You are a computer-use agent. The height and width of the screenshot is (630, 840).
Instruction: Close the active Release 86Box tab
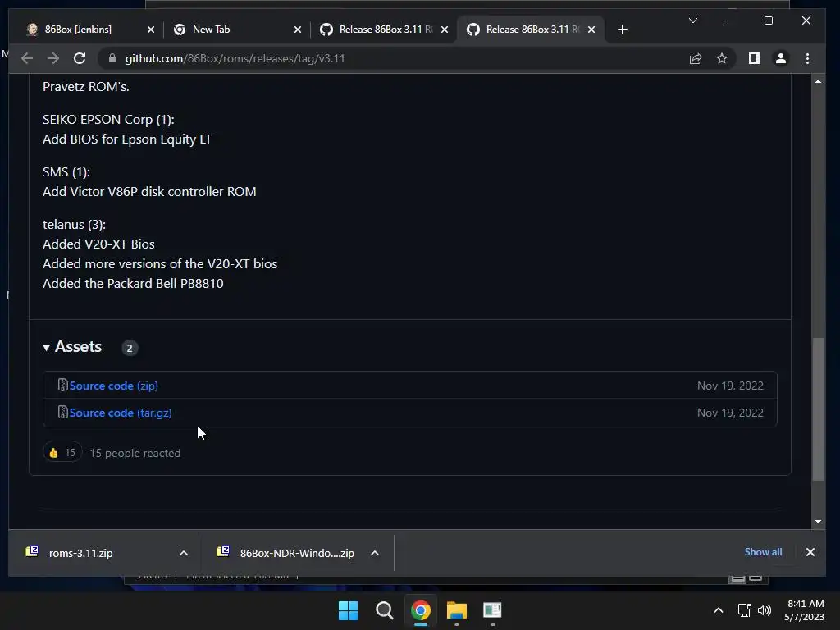[591, 30]
